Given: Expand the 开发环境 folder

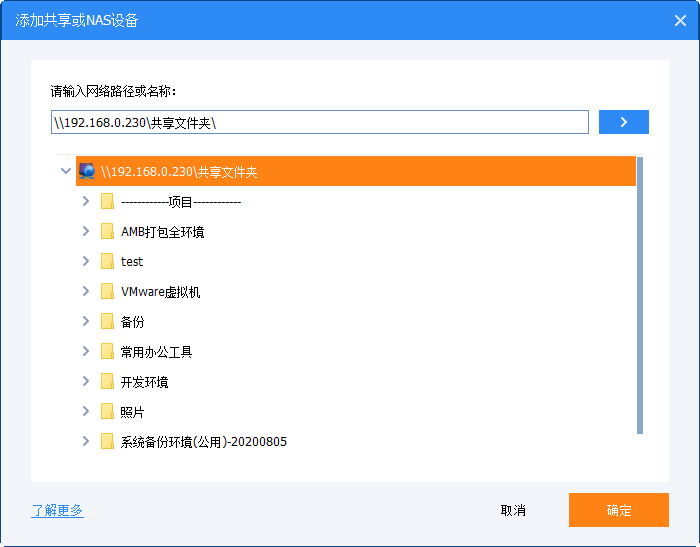Looking at the screenshot, I should coord(86,382).
